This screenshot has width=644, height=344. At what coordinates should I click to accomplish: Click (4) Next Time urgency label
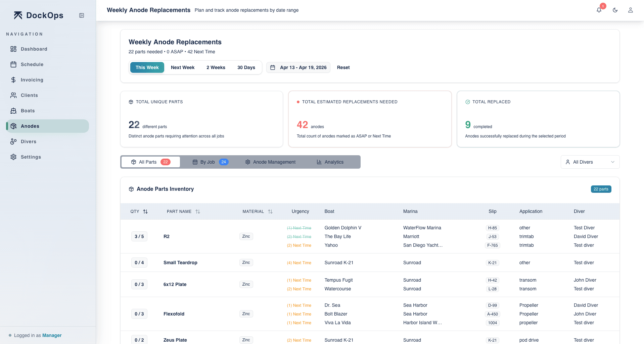point(299,263)
